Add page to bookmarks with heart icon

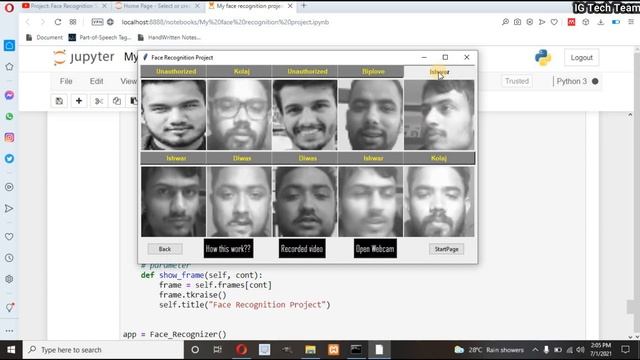[554, 22]
